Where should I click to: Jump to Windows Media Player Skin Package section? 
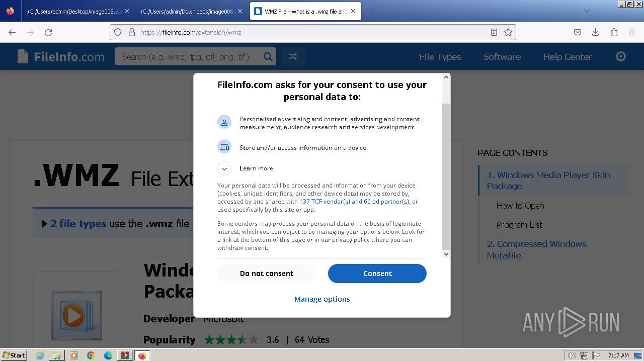coord(548,180)
